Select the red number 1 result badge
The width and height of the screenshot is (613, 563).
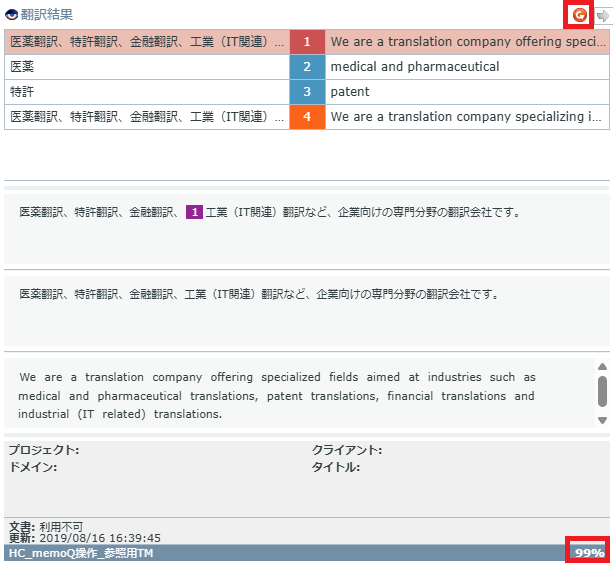click(307, 42)
